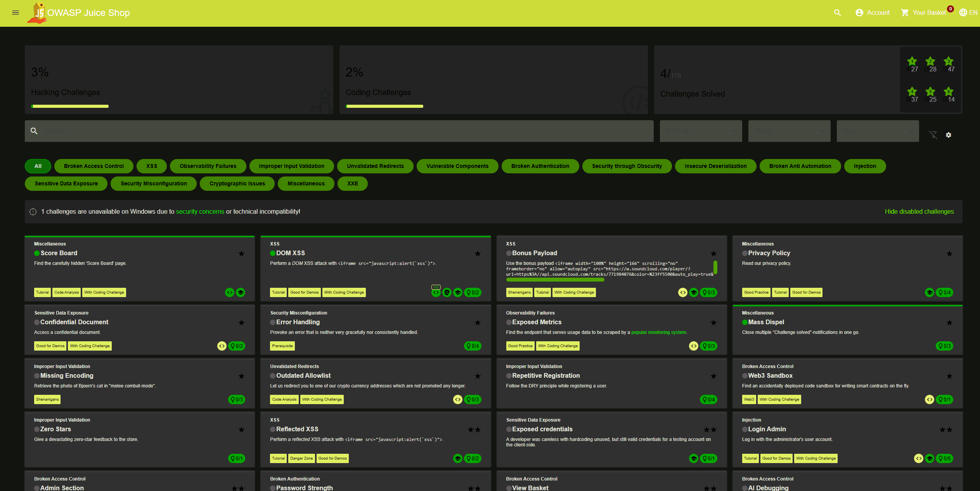The width and height of the screenshot is (980, 491).
Task: Click the Coding Challenges progress bar
Action: click(x=384, y=106)
